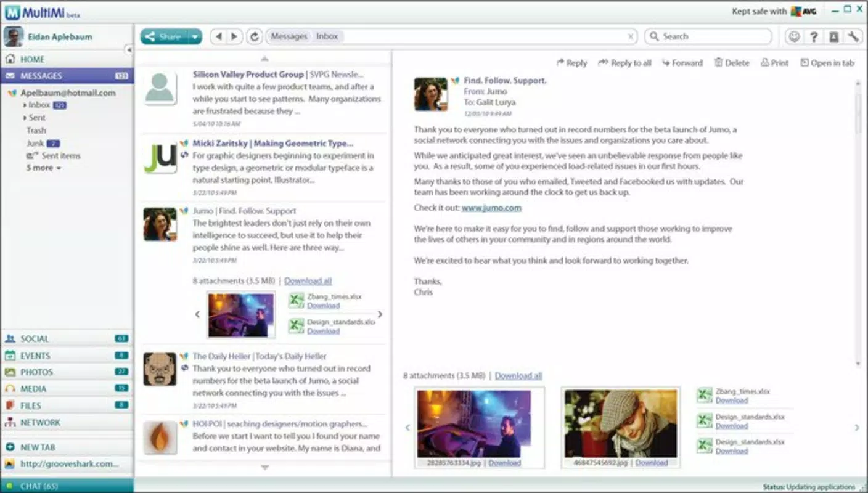Go to HOME in sidebar
This screenshot has width=868, height=493.
[67, 59]
